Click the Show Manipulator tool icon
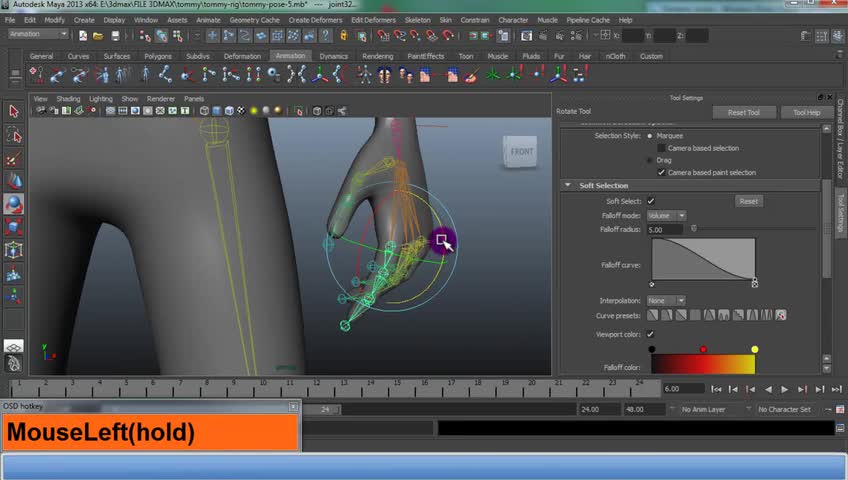This screenshot has width=848, height=480. click(x=14, y=296)
